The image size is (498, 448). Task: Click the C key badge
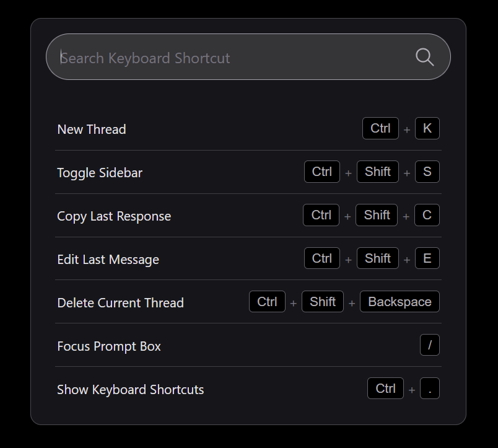pos(427,215)
